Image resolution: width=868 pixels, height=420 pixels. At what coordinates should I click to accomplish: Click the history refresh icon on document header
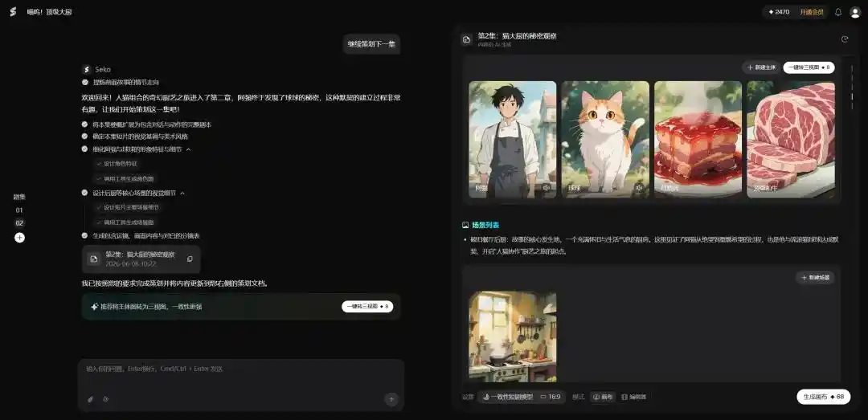844,39
